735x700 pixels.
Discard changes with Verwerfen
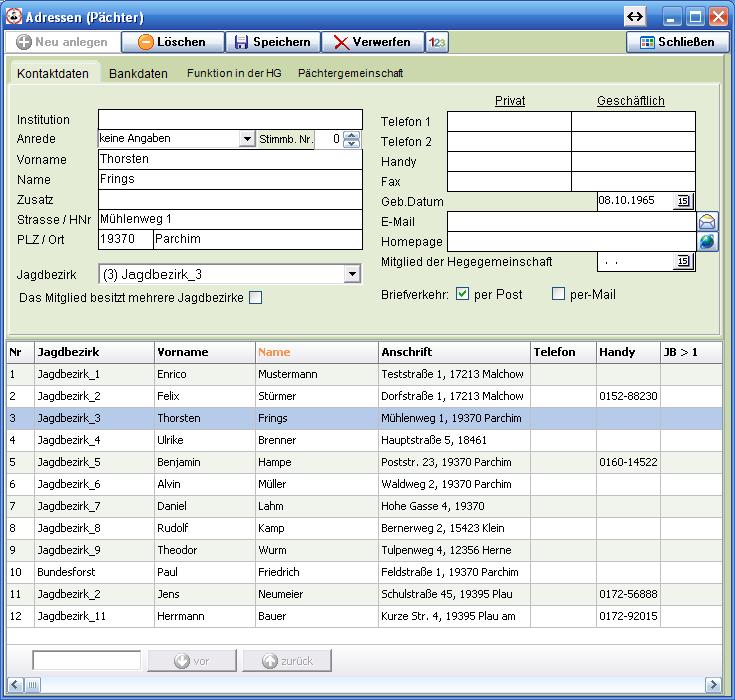pos(372,42)
